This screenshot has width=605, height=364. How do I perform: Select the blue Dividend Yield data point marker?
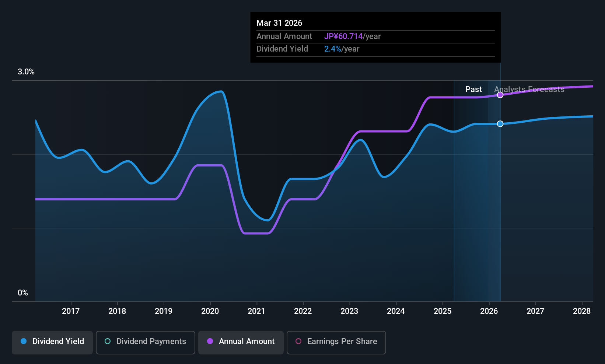tap(500, 124)
